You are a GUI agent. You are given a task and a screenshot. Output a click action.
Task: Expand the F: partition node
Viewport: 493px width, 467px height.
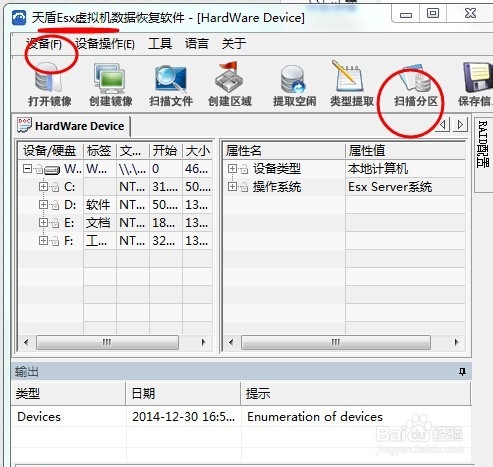click(x=43, y=240)
